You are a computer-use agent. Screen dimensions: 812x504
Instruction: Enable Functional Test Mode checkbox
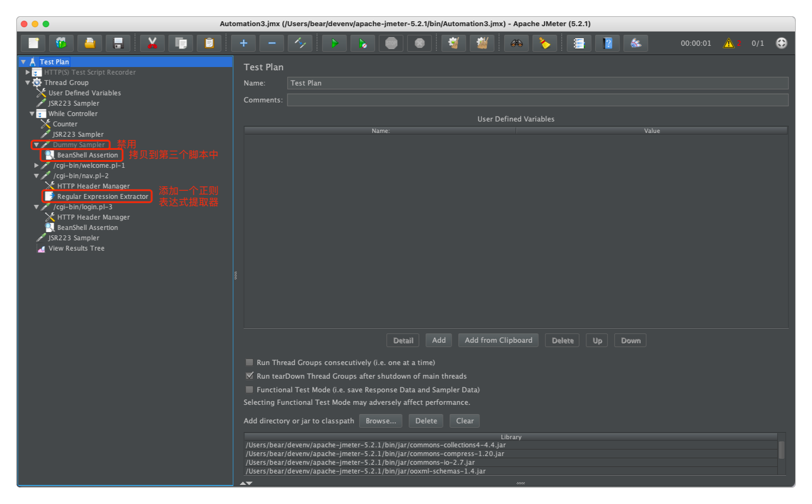pos(250,390)
